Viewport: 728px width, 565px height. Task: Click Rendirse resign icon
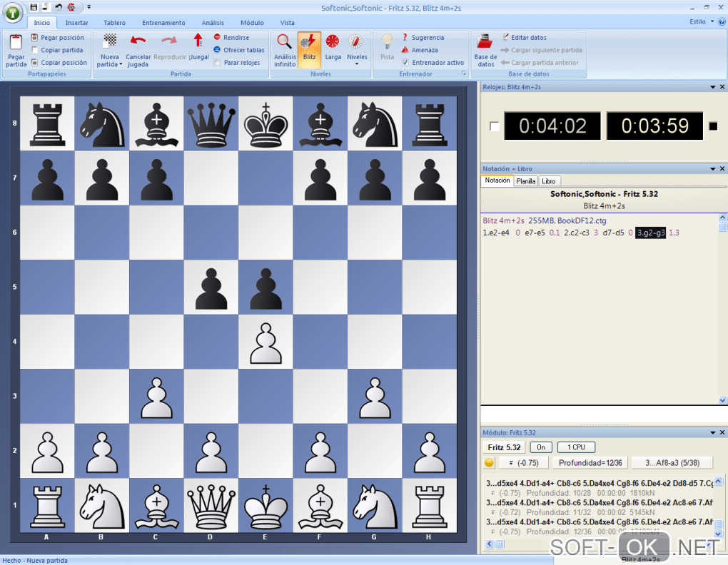(x=217, y=37)
